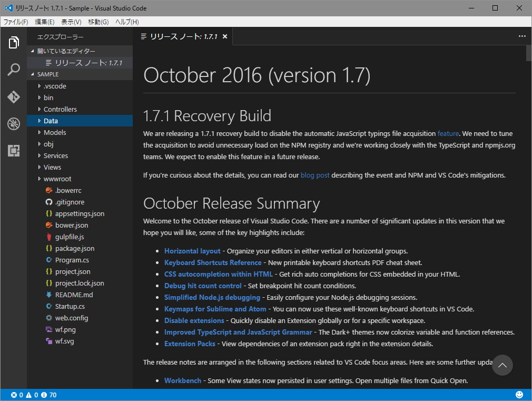This screenshot has height=401, width=532.
Task: Click the Git icon next to .gitignore
Action: (48, 202)
